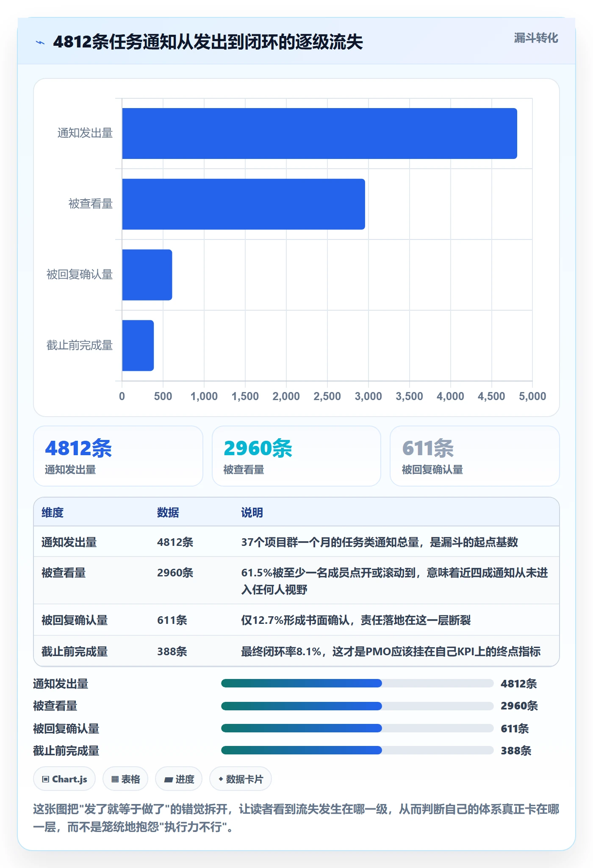Click the 388条 progress value
The height and width of the screenshot is (868, 593).
[x=516, y=751]
